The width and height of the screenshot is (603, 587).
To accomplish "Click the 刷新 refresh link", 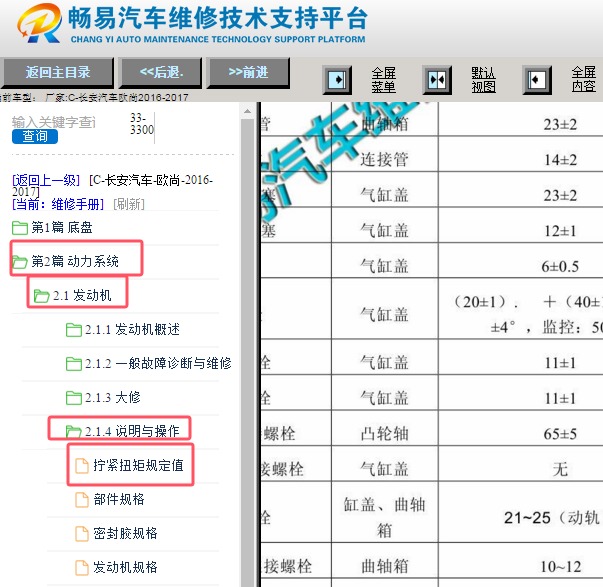I will (129, 204).
